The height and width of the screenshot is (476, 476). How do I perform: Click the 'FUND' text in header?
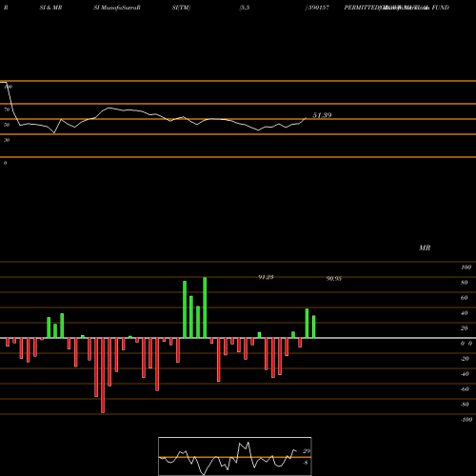[441, 8]
